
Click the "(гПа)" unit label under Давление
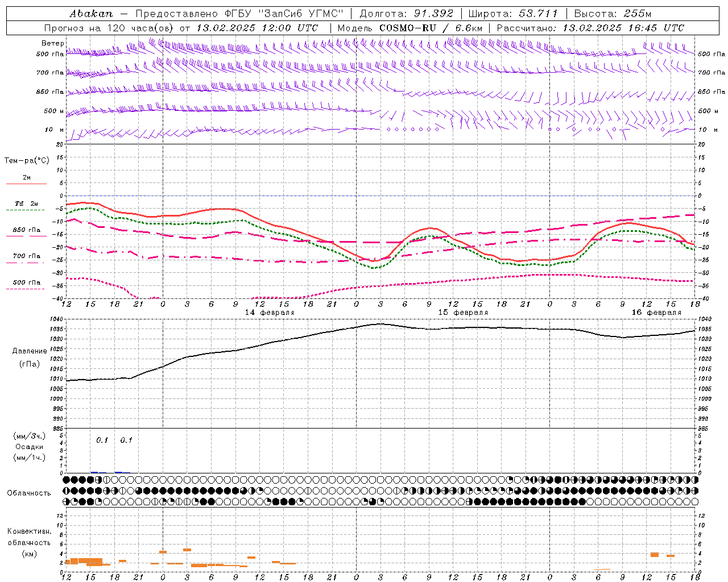click(x=30, y=364)
